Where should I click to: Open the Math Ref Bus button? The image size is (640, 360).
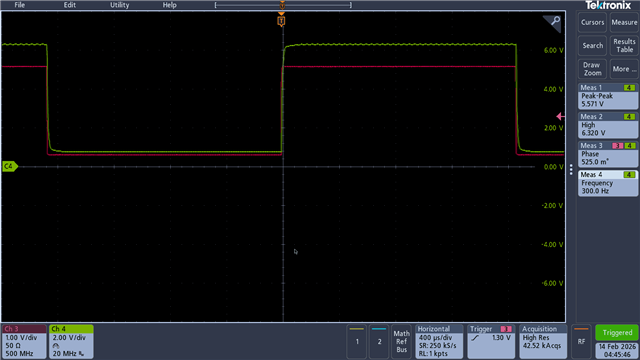click(402, 342)
